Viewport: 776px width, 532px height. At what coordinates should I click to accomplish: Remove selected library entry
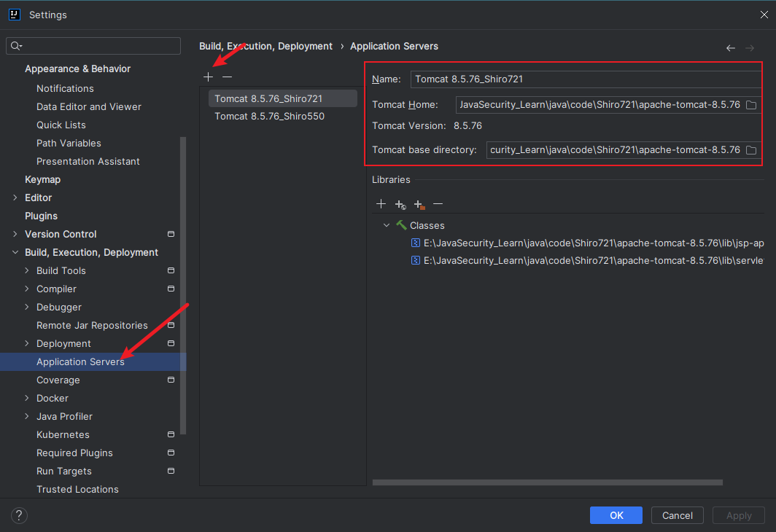coord(438,204)
